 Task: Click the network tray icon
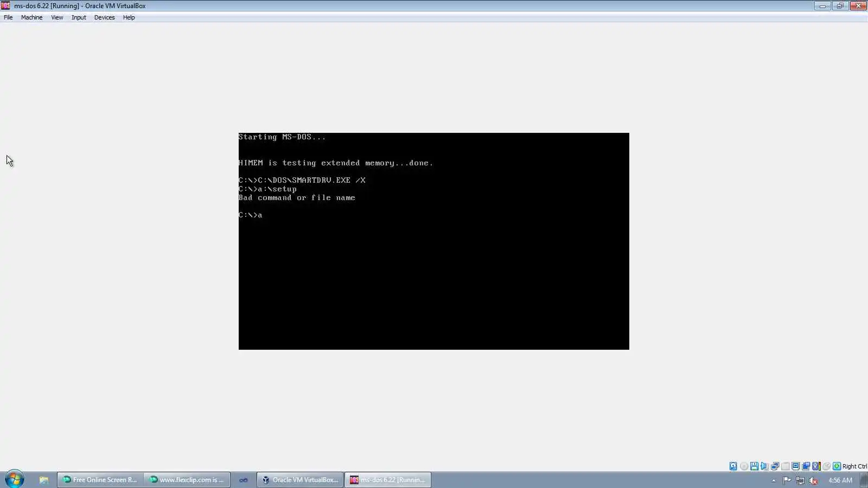click(800, 480)
